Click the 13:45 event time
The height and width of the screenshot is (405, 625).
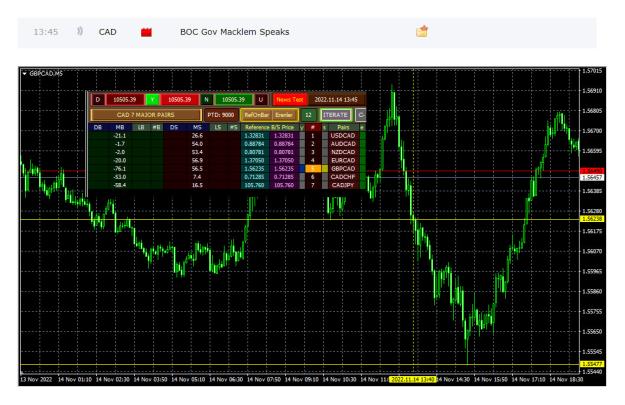45,32
